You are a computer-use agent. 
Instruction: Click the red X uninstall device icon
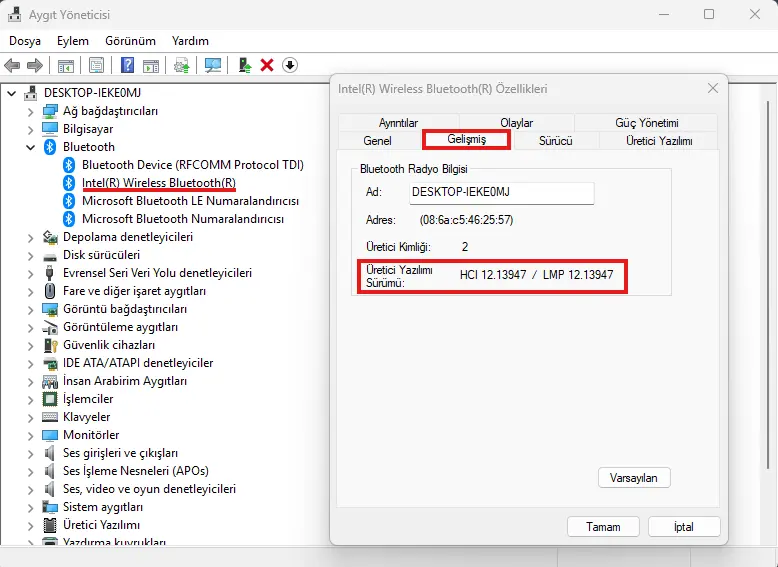(267, 65)
